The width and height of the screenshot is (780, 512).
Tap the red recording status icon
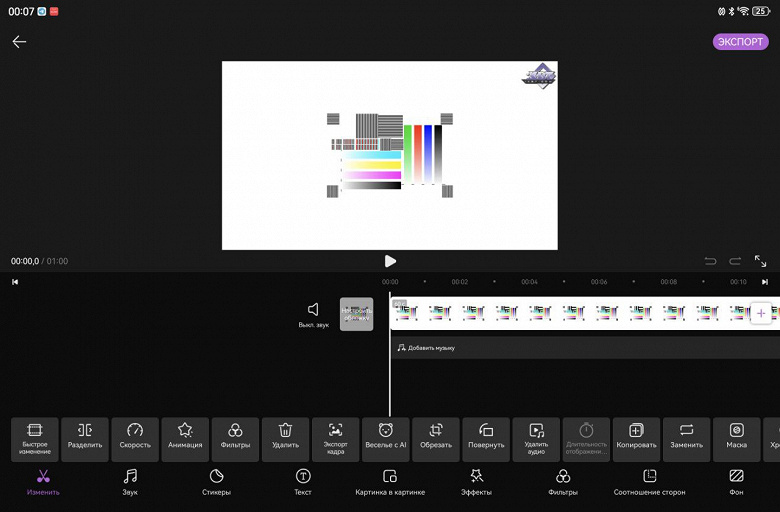pyautogui.click(x=54, y=11)
